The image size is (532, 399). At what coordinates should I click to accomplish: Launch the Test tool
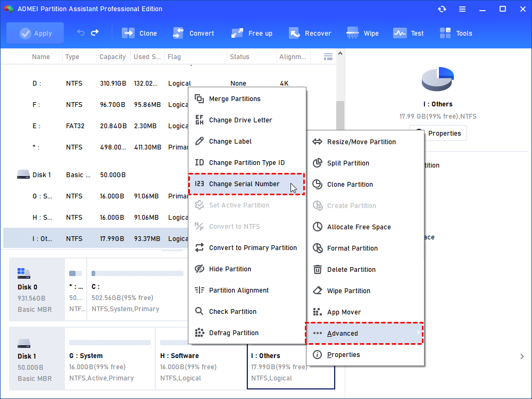408,32
